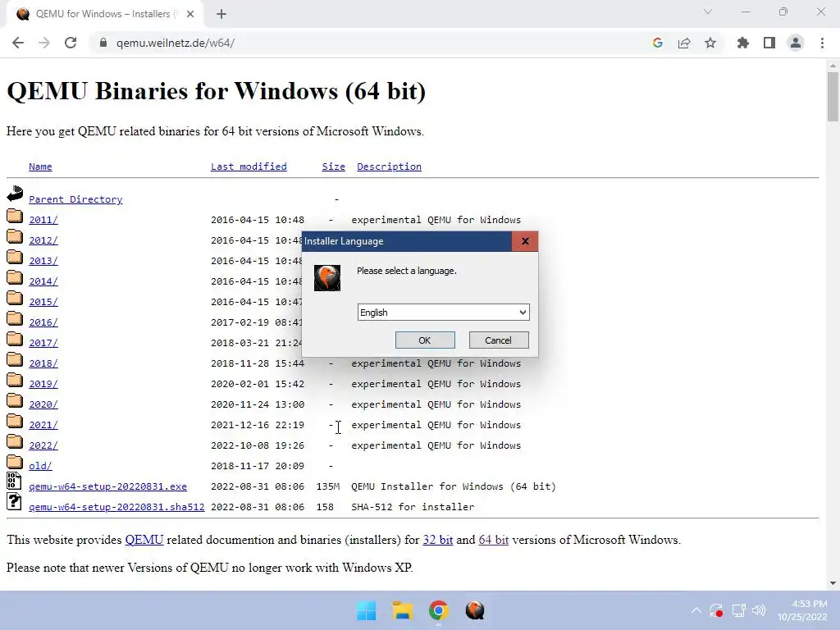Open the old/ folder link
The width and height of the screenshot is (840, 630).
[40, 466]
